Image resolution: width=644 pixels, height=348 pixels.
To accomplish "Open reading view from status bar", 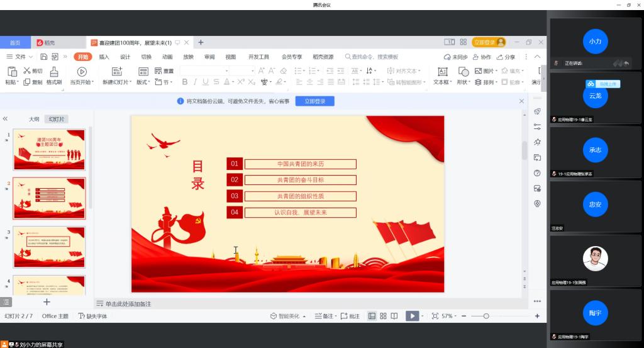I will click(394, 316).
